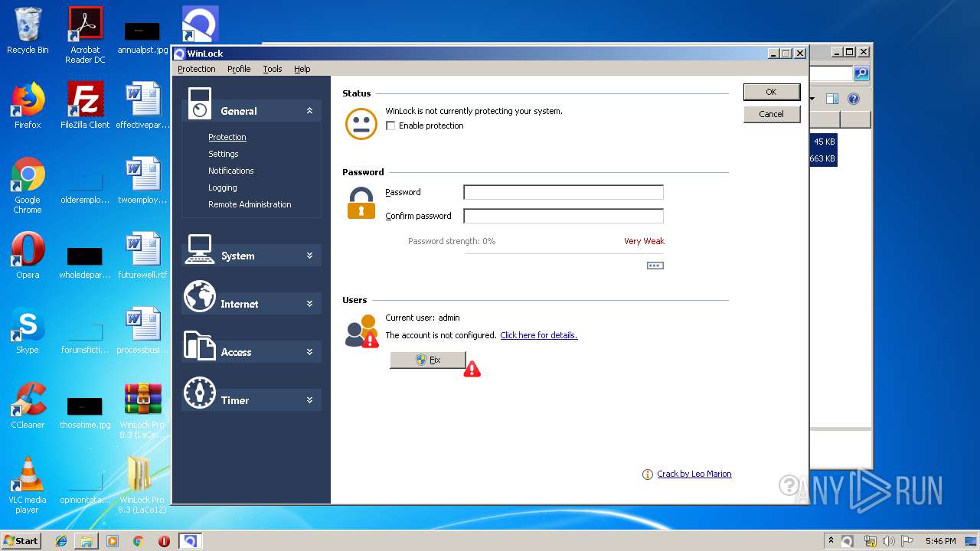Screen dimensions: 980x551
Task: Click help icon in background Explorer window
Action: coord(854,99)
